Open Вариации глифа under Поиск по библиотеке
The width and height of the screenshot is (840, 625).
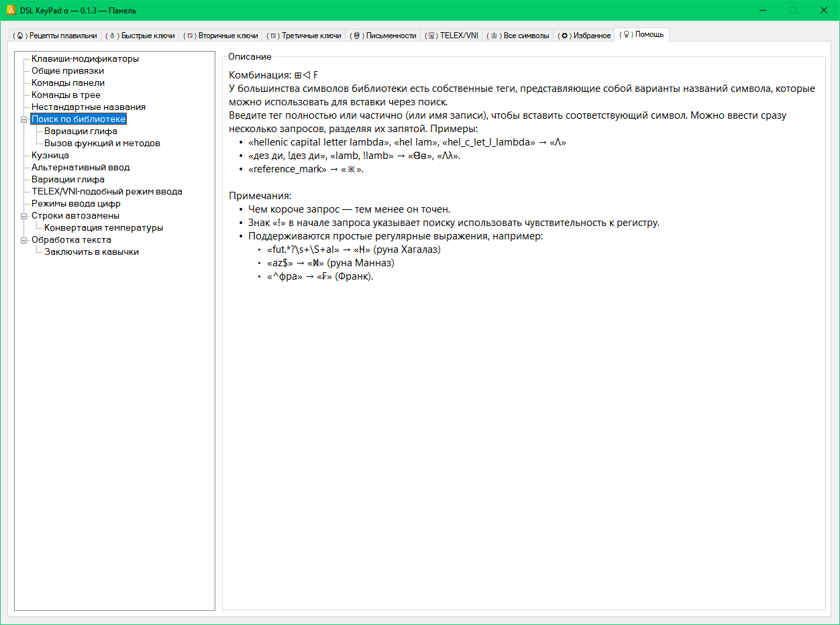click(81, 131)
